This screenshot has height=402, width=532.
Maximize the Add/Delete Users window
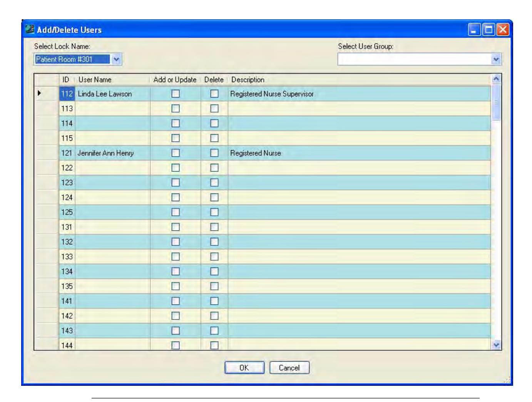(x=489, y=30)
